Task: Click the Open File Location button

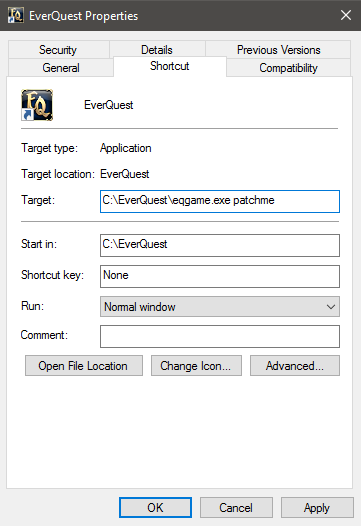Action: (84, 365)
